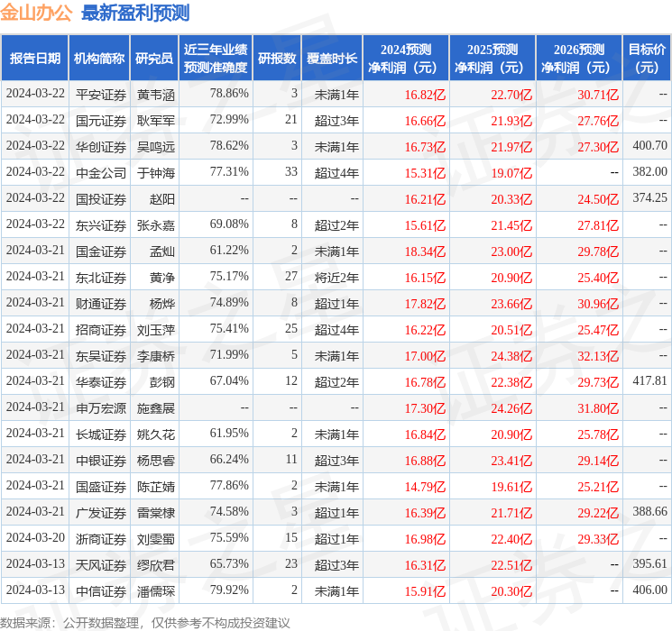Click 2026 profit forecast 32.13亿
Screen dimensions: 672x631
[598, 356]
